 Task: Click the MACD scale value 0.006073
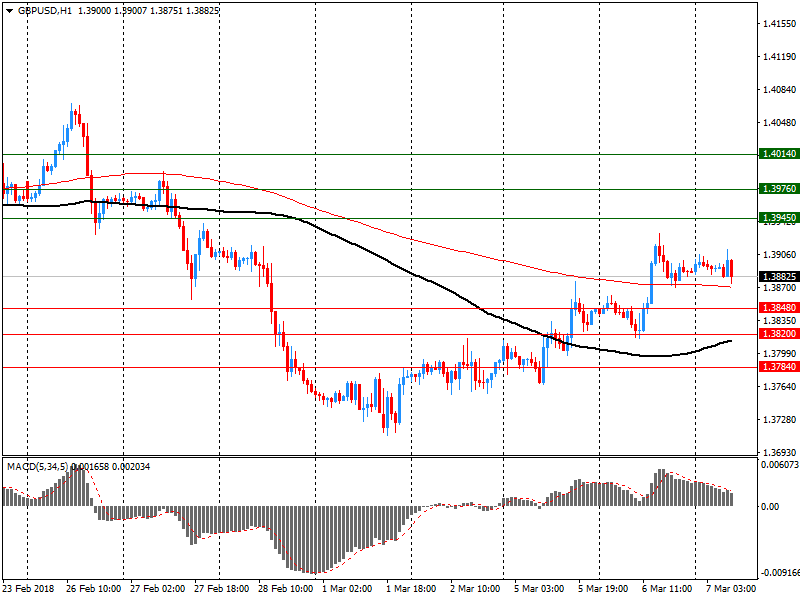click(780, 465)
